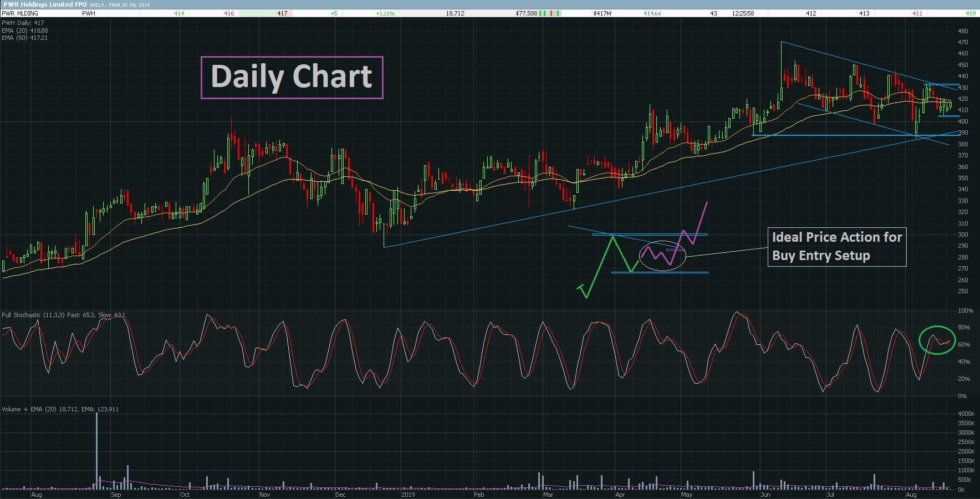
Task: Click the Nov label on date axis
Action: 264,495
